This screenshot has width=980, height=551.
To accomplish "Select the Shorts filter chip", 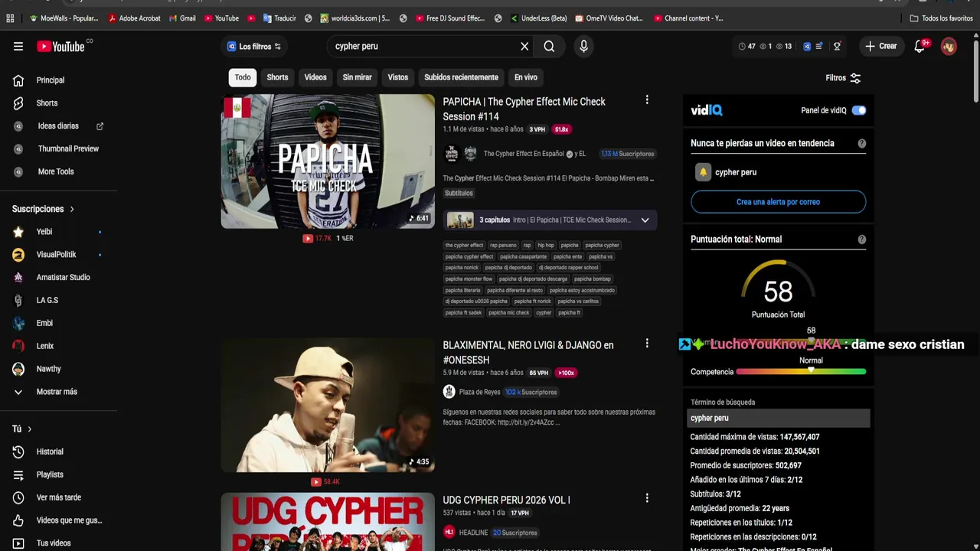I will point(277,77).
